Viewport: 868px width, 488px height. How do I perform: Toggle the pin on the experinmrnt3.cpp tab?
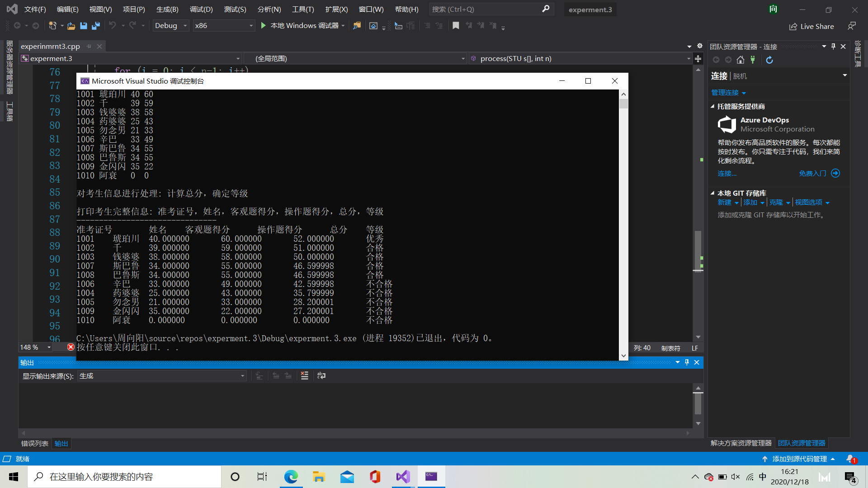tap(89, 46)
